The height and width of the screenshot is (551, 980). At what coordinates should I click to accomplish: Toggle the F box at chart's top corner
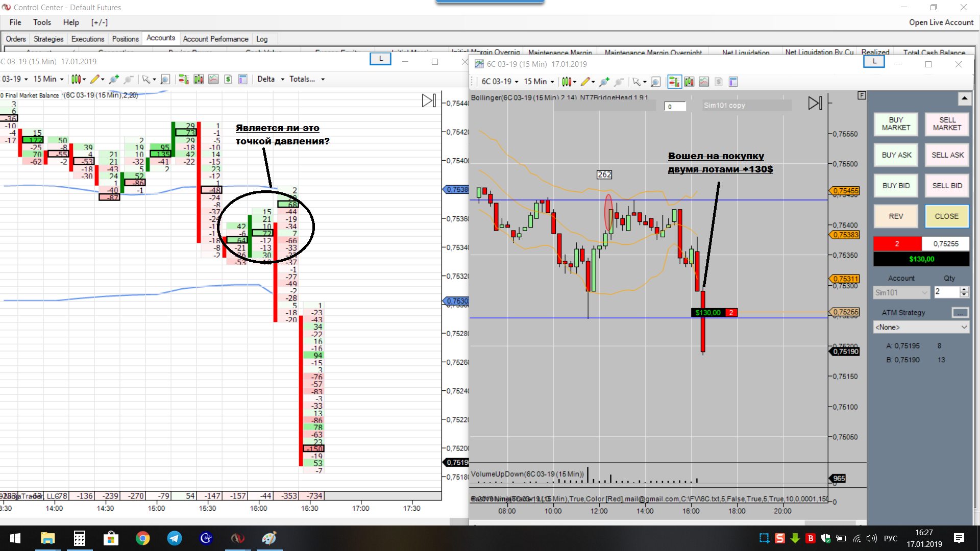(862, 95)
